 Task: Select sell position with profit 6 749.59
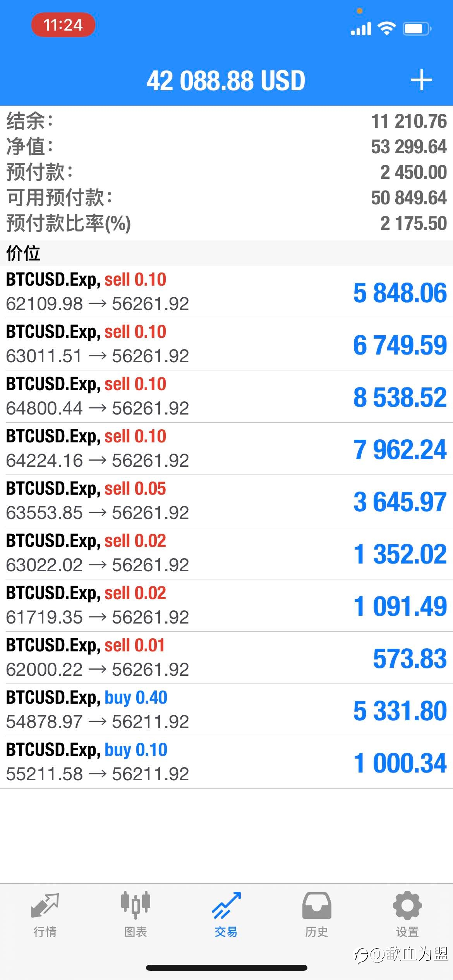(226, 344)
